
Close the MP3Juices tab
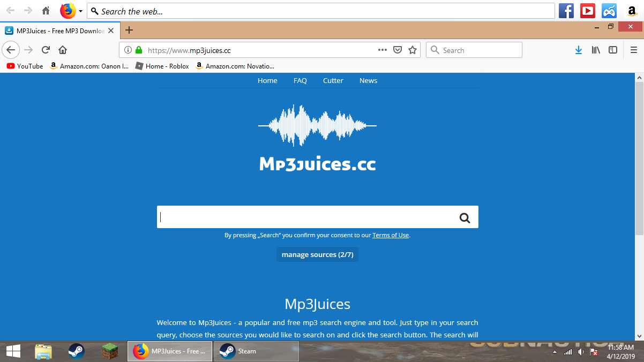pos(111,31)
